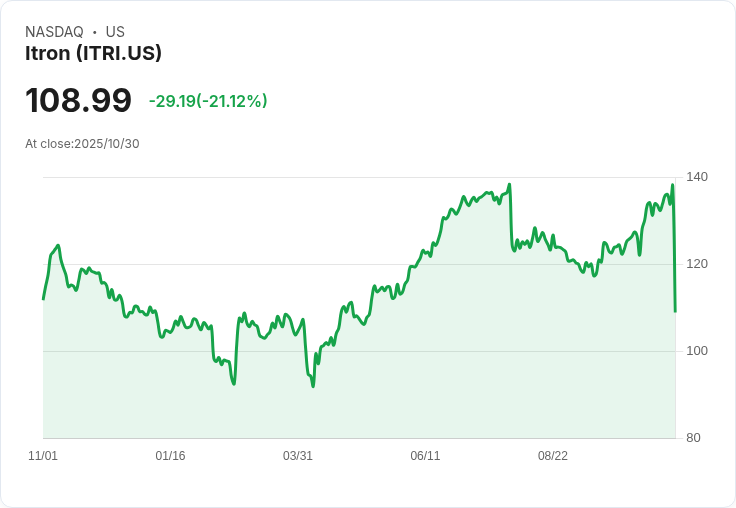This screenshot has height=508, width=736.
Task: Click the 03/31 x-axis date label
Action: (298, 456)
